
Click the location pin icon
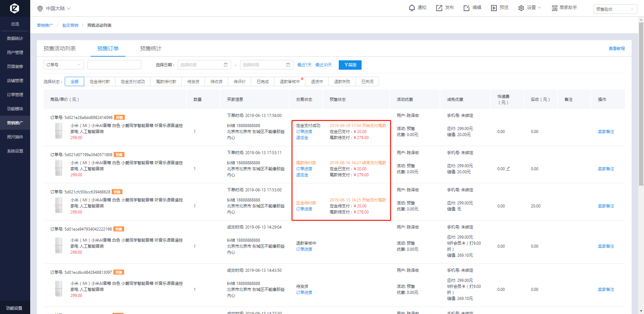pyautogui.click(x=40, y=8)
